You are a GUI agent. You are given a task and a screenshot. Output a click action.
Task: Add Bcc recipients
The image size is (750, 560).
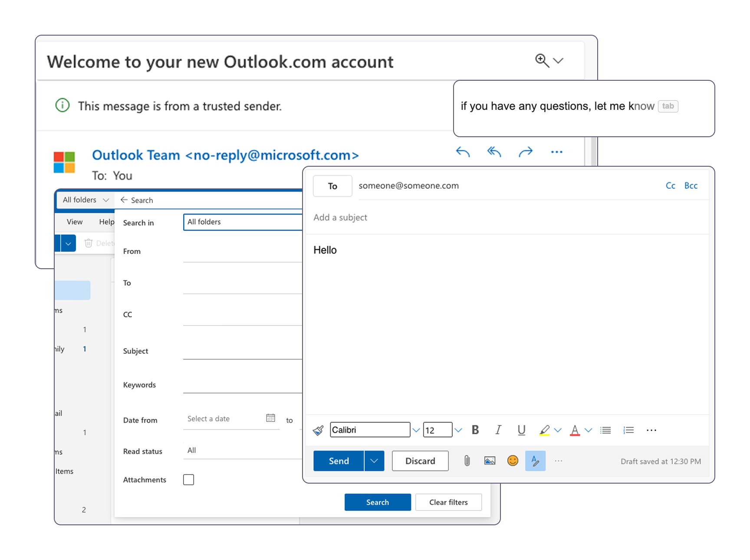[x=691, y=186]
